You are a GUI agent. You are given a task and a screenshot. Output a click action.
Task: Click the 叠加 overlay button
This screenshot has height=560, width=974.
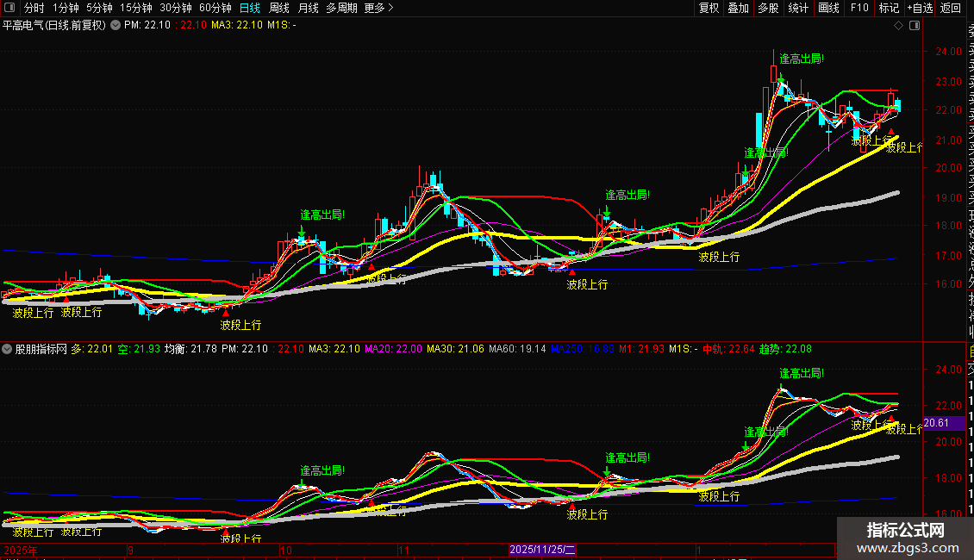pos(739,8)
